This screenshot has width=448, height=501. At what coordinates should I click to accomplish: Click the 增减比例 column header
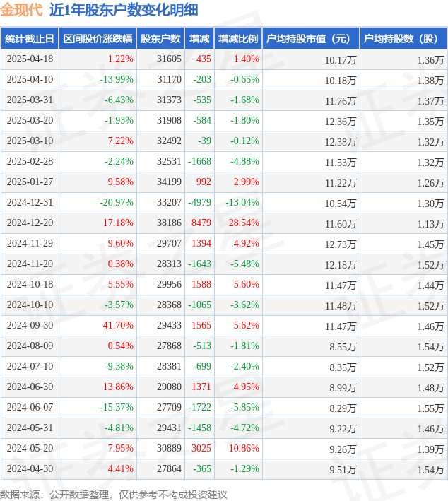tap(238, 39)
